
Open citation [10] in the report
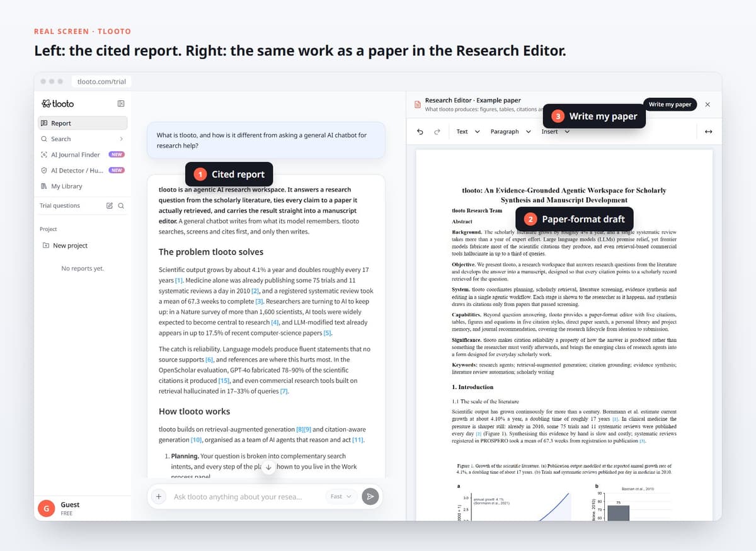[x=197, y=440]
